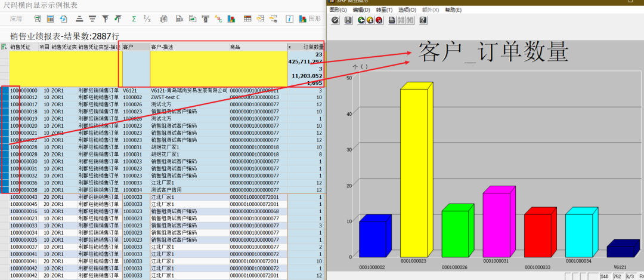This screenshot has height=280, width=644.
Task: Click the 订单数量 column header
Action: 305,47
